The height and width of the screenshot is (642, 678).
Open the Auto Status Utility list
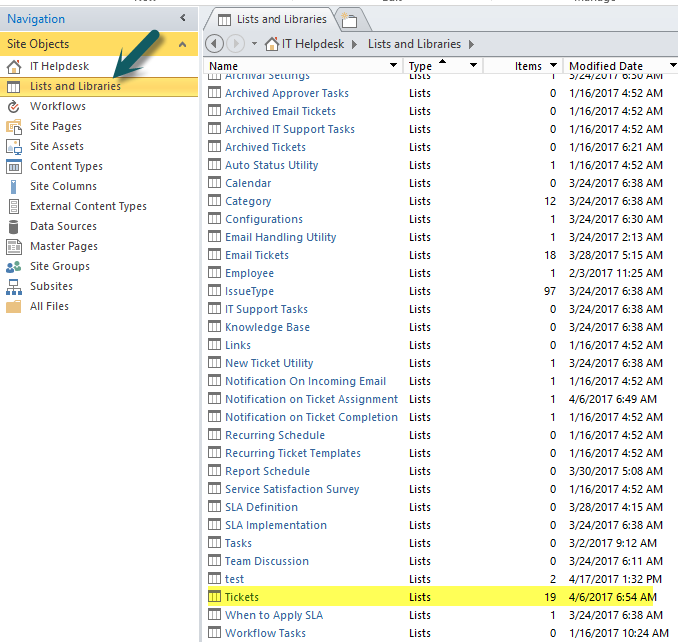pyautogui.click(x=272, y=165)
